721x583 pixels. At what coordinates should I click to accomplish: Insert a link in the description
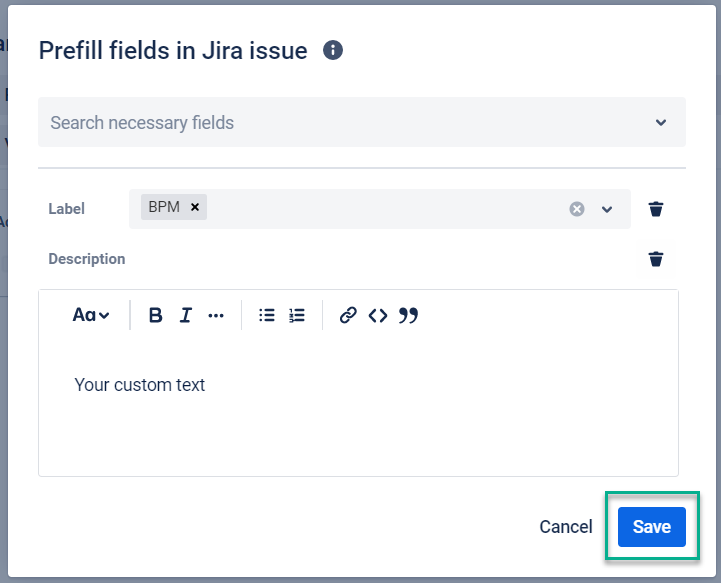[348, 316]
